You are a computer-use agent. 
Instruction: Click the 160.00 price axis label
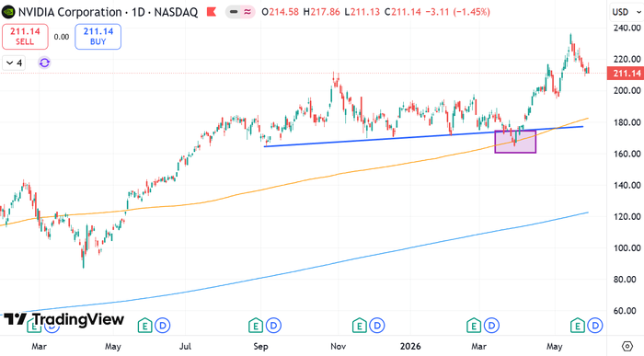coord(627,154)
